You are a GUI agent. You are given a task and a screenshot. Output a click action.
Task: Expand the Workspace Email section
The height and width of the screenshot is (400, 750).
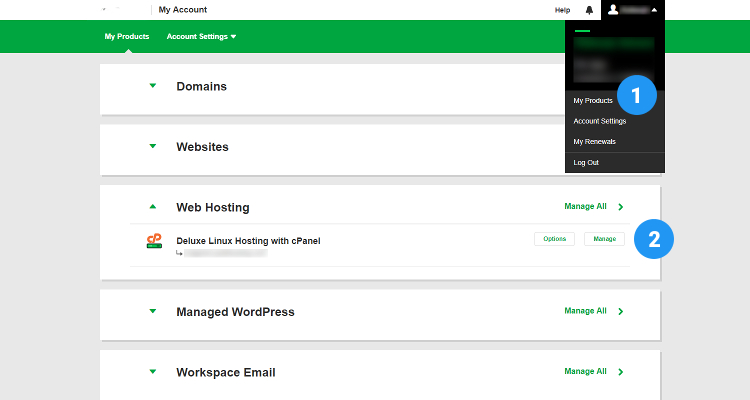[x=153, y=372]
